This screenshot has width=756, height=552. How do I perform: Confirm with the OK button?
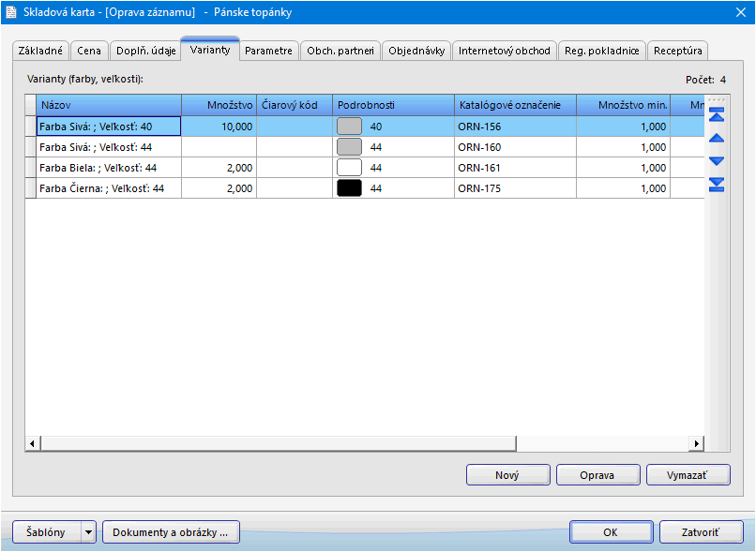[x=610, y=532]
